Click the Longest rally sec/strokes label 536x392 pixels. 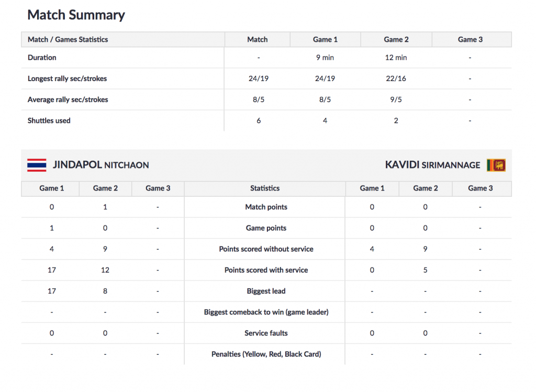tap(68, 79)
